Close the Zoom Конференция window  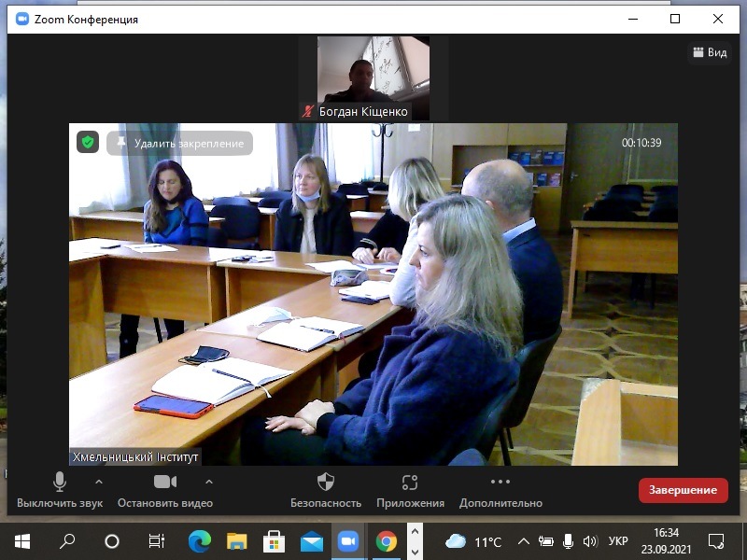718,19
